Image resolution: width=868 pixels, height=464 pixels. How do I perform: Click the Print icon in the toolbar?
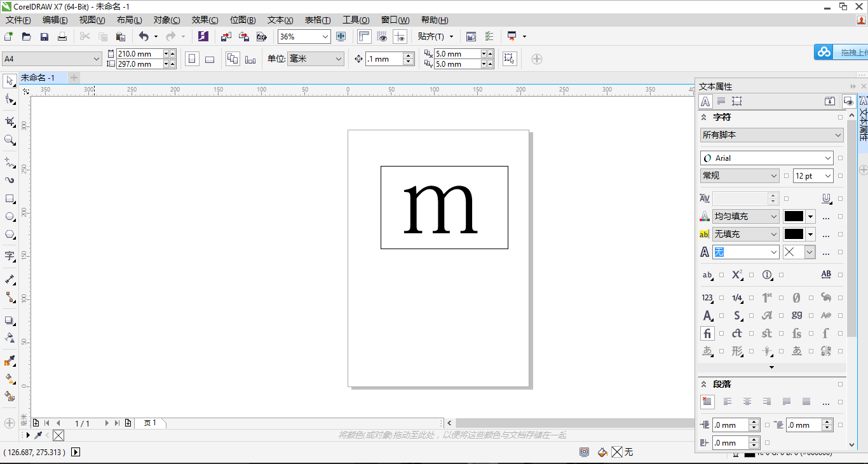[x=62, y=37]
